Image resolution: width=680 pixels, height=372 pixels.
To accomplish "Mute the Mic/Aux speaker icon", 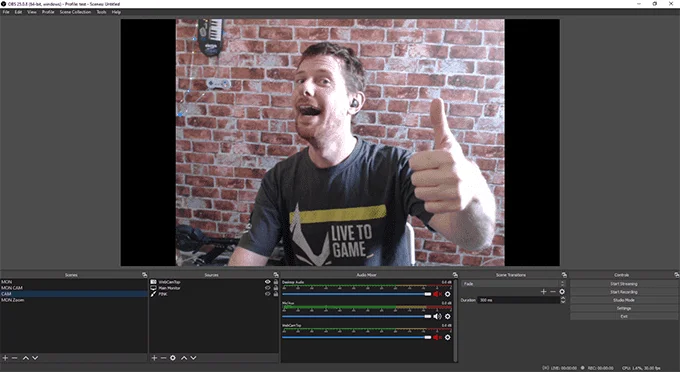I will (x=437, y=316).
